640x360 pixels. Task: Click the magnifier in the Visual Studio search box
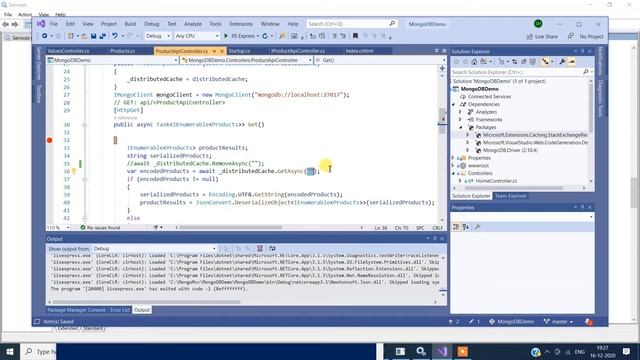point(392,24)
